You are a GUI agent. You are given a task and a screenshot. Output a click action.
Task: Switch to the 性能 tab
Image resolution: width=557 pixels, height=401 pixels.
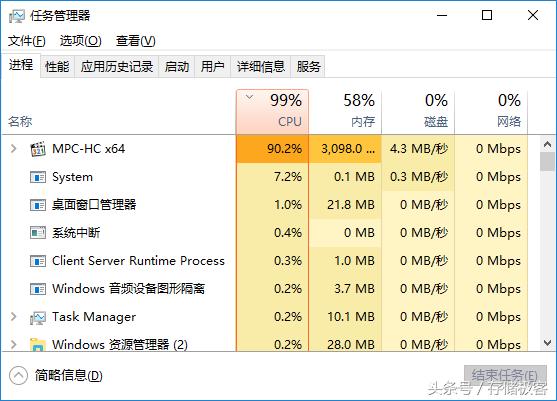click(x=57, y=66)
